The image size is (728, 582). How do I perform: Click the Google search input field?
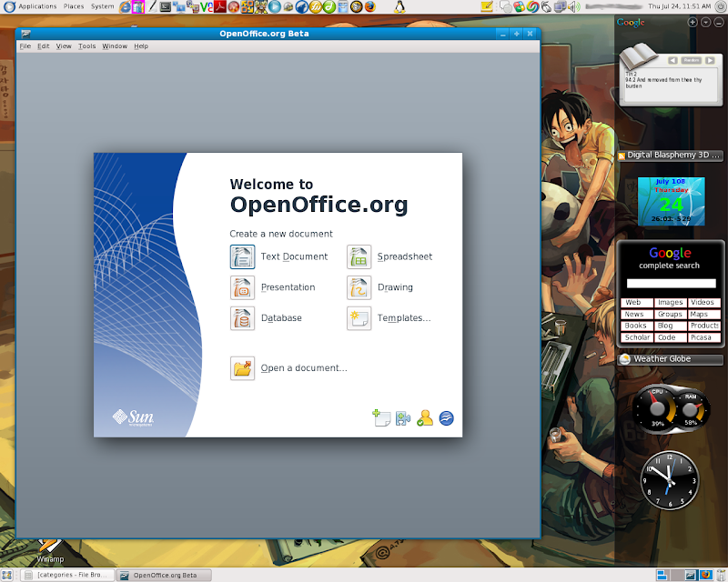671,284
